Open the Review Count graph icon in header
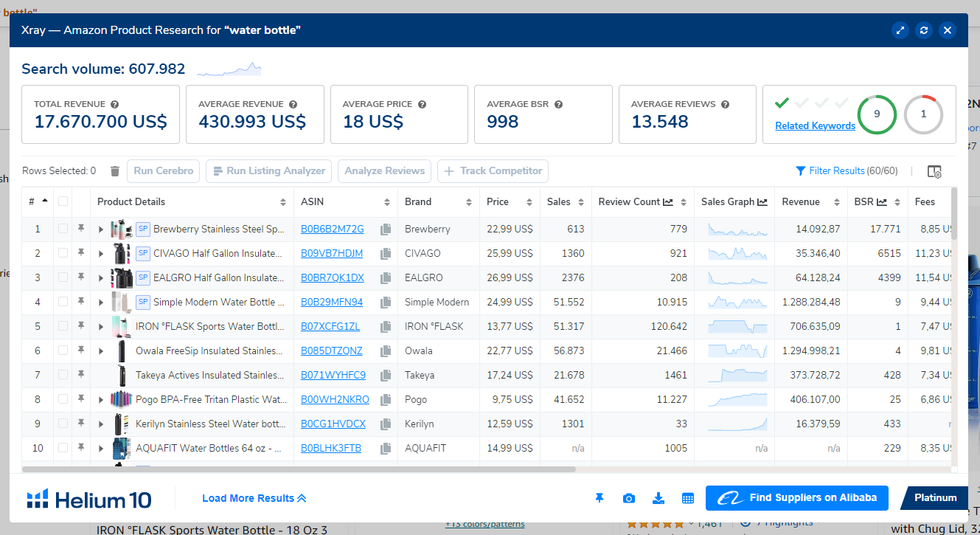The image size is (980, 535). click(x=668, y=202)
